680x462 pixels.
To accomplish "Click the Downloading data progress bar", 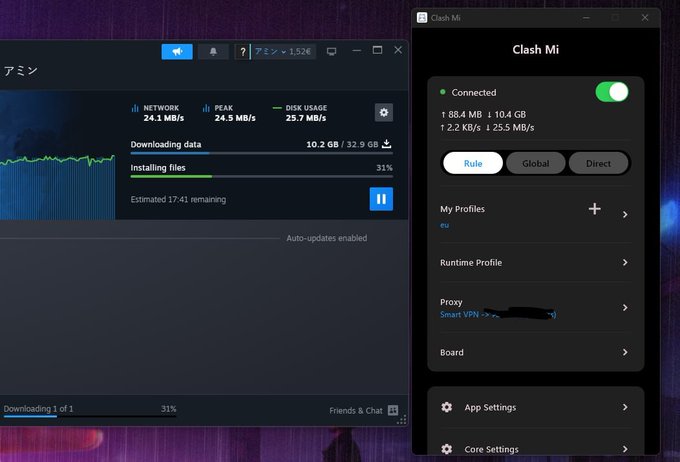I will (262, 153).
